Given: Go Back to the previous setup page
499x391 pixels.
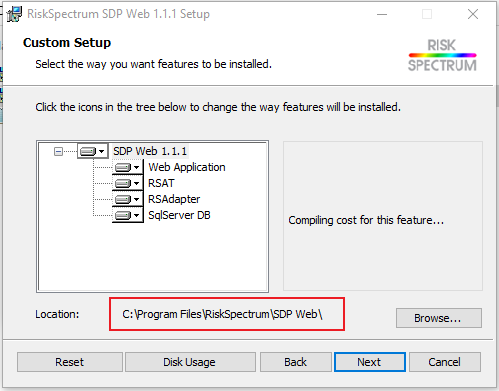Looking at the screenshot, I should [296, 362].
